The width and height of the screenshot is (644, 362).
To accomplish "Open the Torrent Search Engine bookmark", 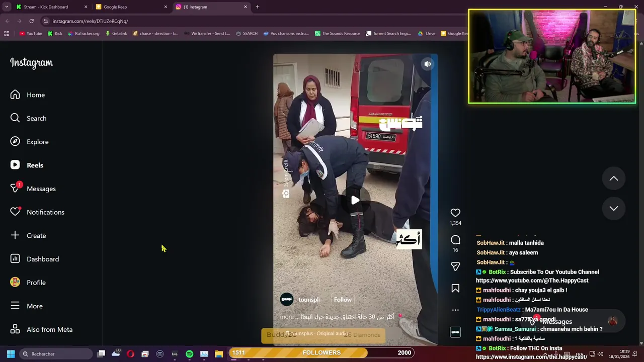I will click(x=388, y=34).
